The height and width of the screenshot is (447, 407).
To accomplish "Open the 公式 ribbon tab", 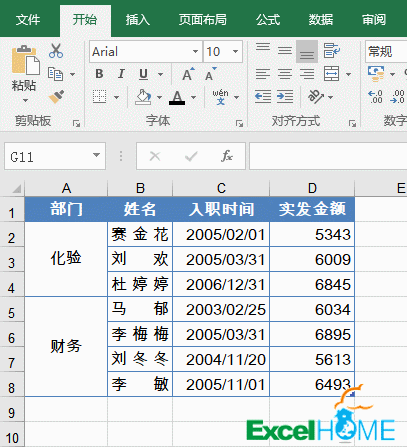I will (268, 20).
